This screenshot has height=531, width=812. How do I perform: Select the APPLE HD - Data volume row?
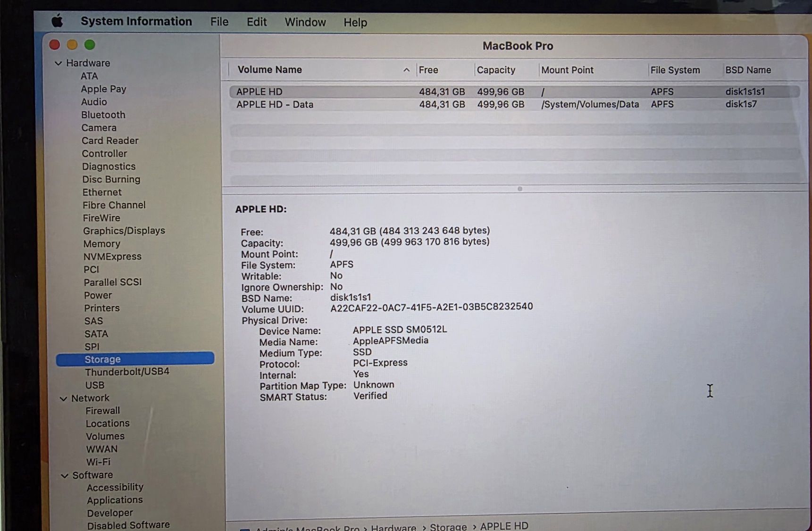pyautogui.click(x=514, y=104)
